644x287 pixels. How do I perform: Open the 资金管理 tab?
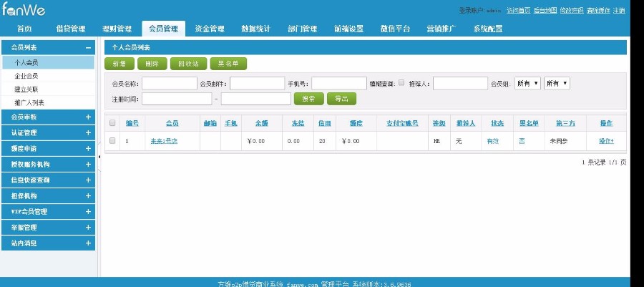point(210,29)
